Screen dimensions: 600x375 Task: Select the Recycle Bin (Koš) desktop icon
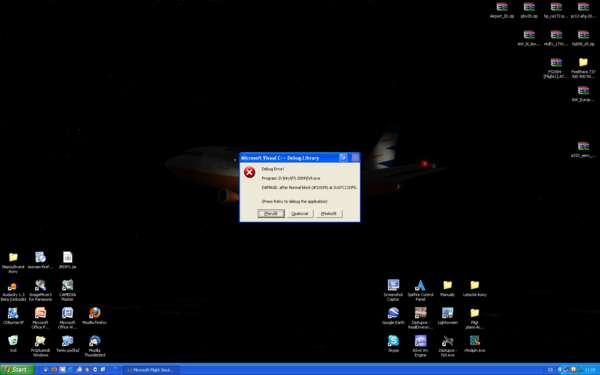[x=13, y=344]
